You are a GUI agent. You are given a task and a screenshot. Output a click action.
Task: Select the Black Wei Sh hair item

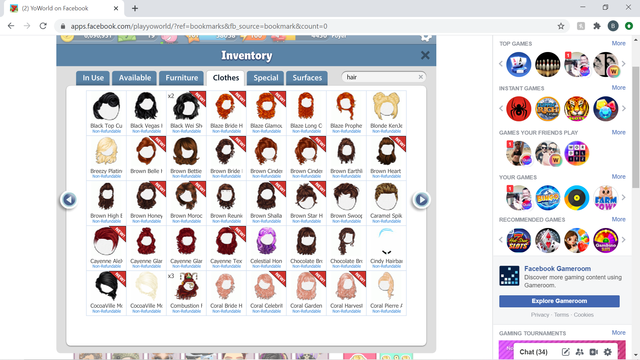(187, 113)
